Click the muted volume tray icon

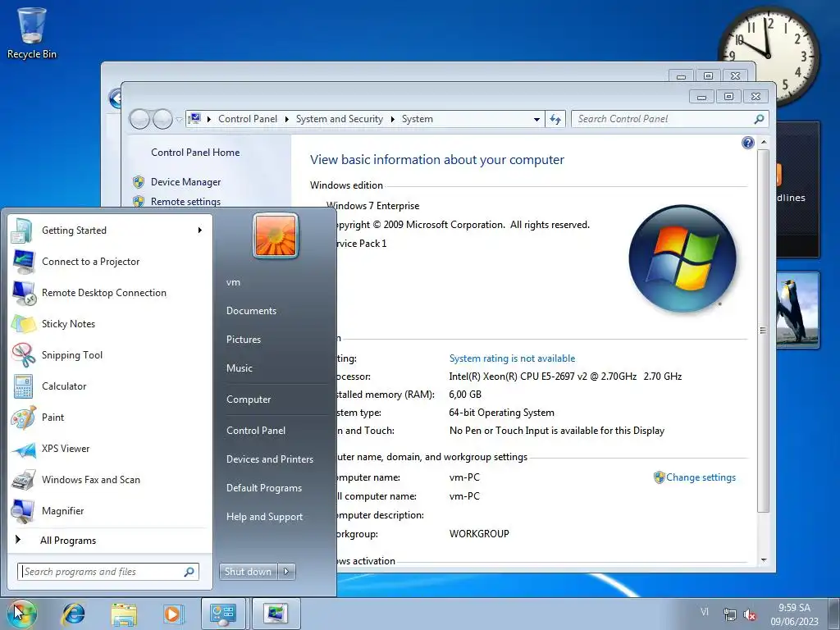pos(750,614)
